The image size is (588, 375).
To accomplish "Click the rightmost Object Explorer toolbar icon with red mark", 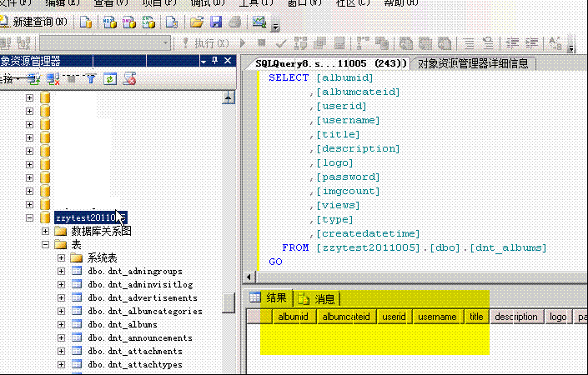I will 129,79.
